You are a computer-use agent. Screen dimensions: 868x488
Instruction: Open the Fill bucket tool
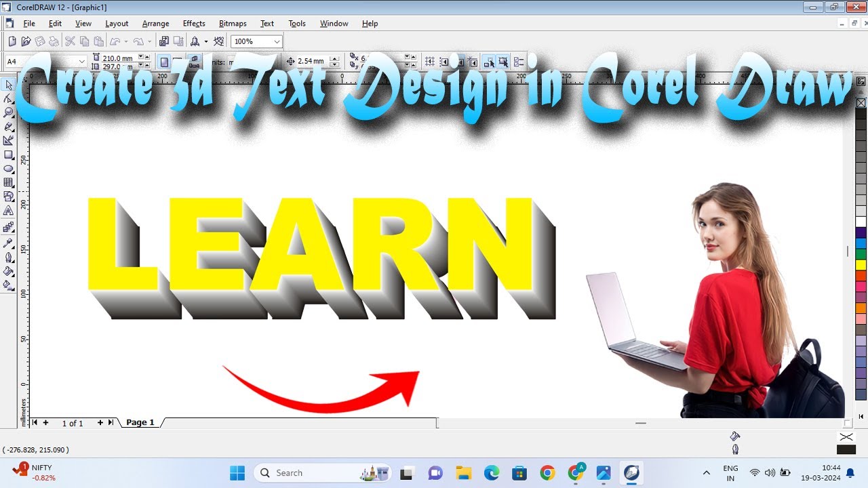coord(9,272)
